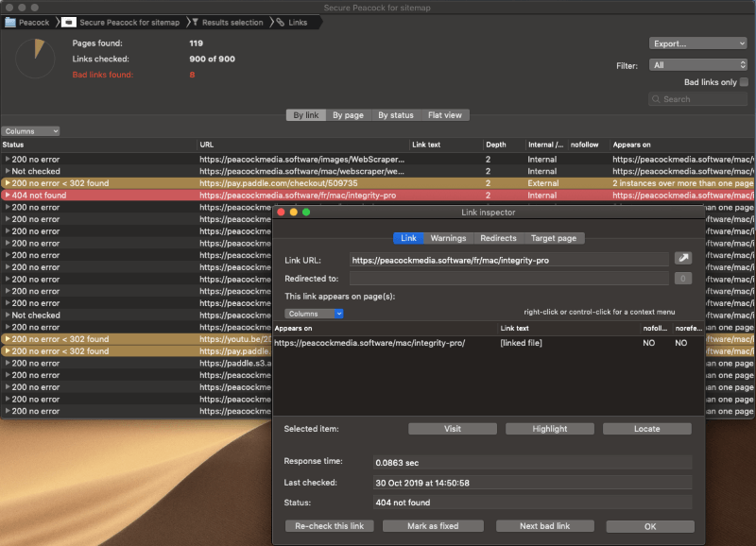
Task: Expand the first 200 no error row
Action: pyautogui.click(x=7, y=160)
